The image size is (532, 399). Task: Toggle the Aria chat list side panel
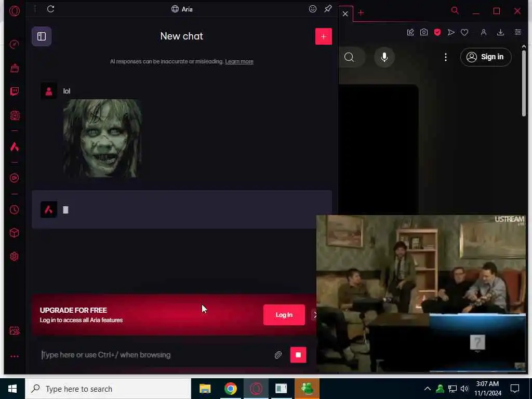pos(42,36)
